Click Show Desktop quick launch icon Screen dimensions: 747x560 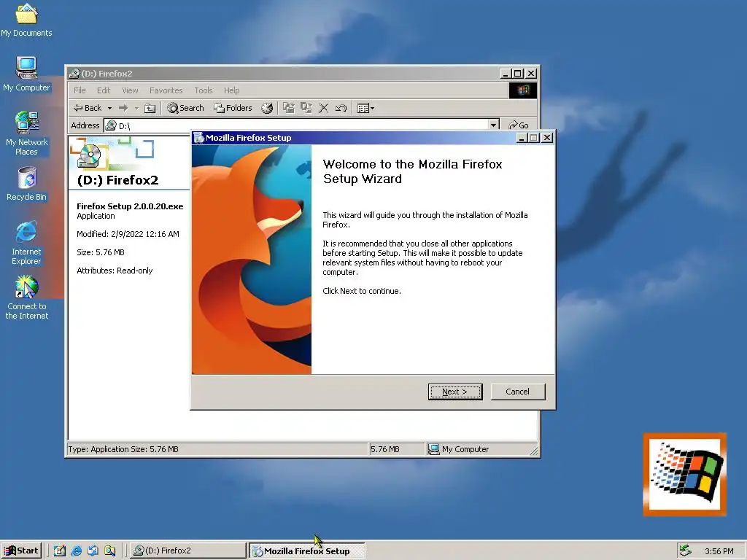(x=60, y=551)
